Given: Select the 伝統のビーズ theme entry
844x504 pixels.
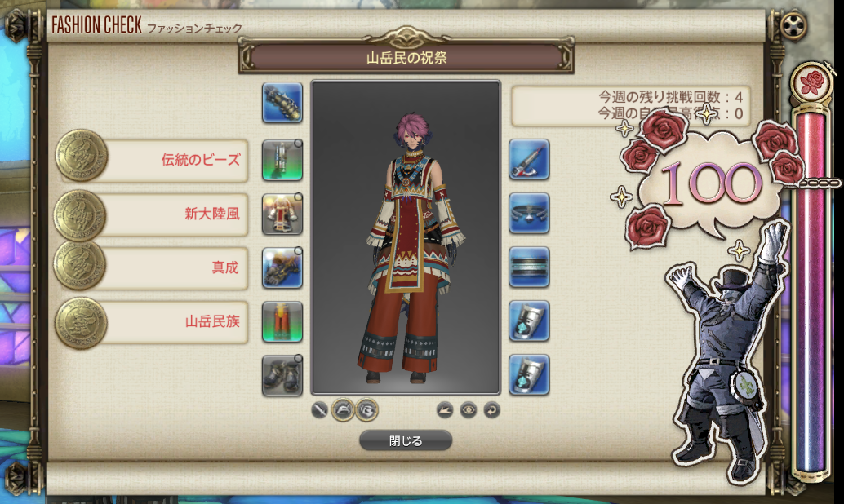Looking at the screenshot, I should (153, 160).
